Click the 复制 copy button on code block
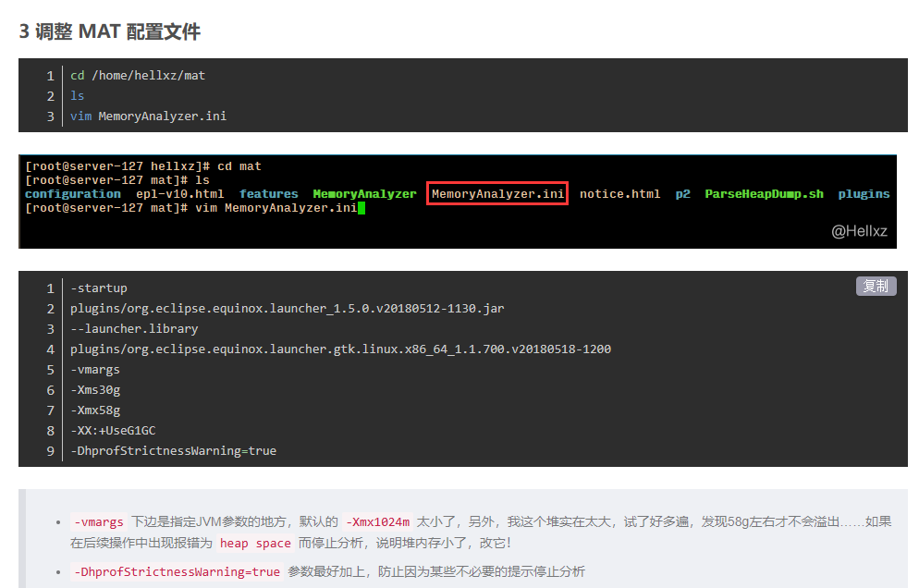The height and width of the screenshot is (588, 919). click(x=875, y=286)
